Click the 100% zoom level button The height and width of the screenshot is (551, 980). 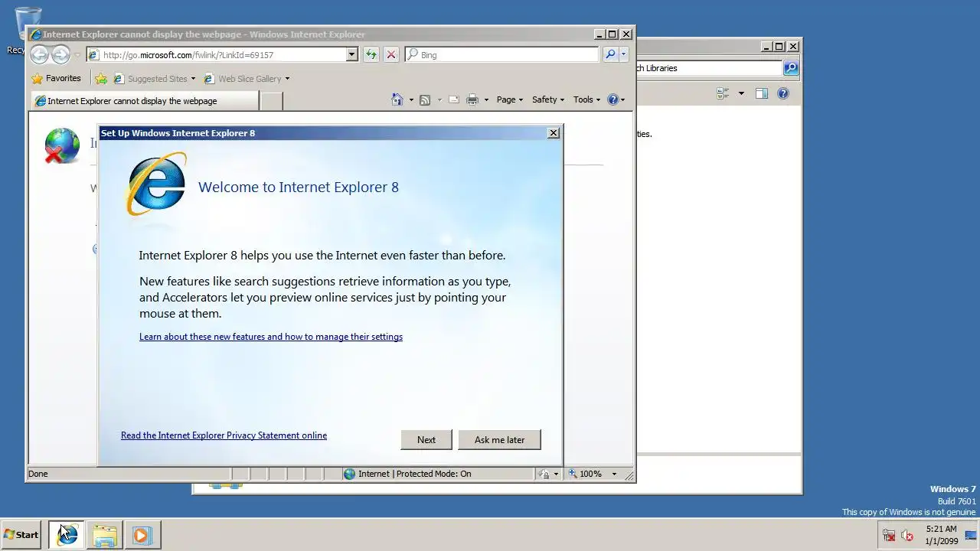pos(585,474)
